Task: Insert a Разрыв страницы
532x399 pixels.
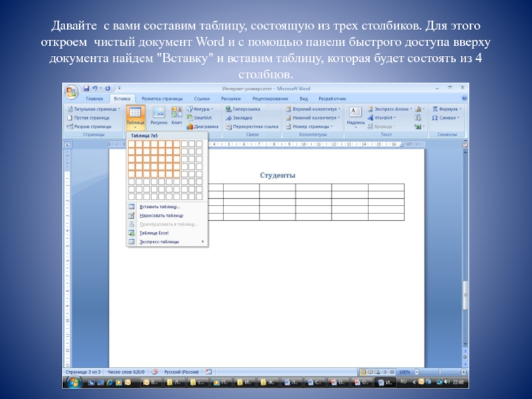Action: [x=89, y=126]
